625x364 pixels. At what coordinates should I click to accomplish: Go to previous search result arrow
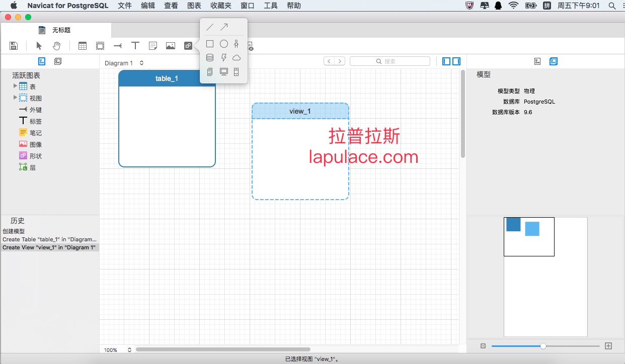pos(329,61)
